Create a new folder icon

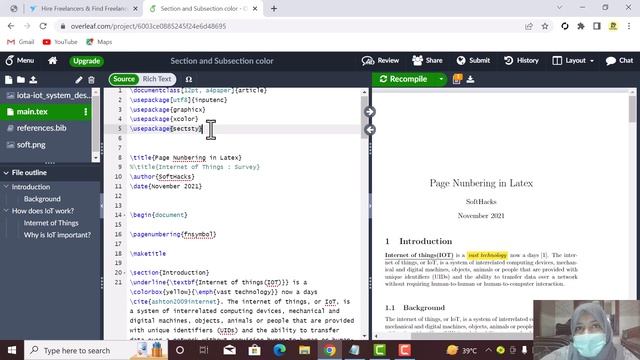pyautogui.click(x=21, y=80)
